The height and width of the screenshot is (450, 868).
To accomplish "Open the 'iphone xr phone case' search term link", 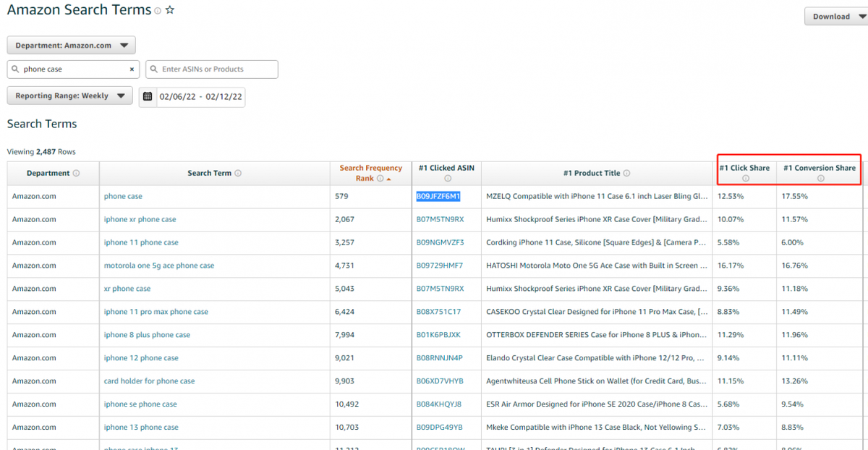I will (x=140, y=219).
